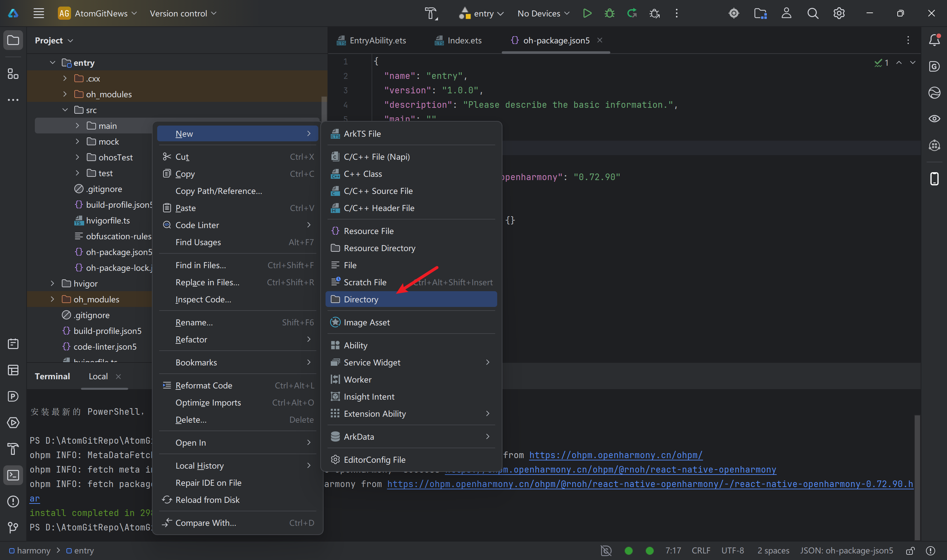Click the Previewer eye icon

[x=934, y=119]
